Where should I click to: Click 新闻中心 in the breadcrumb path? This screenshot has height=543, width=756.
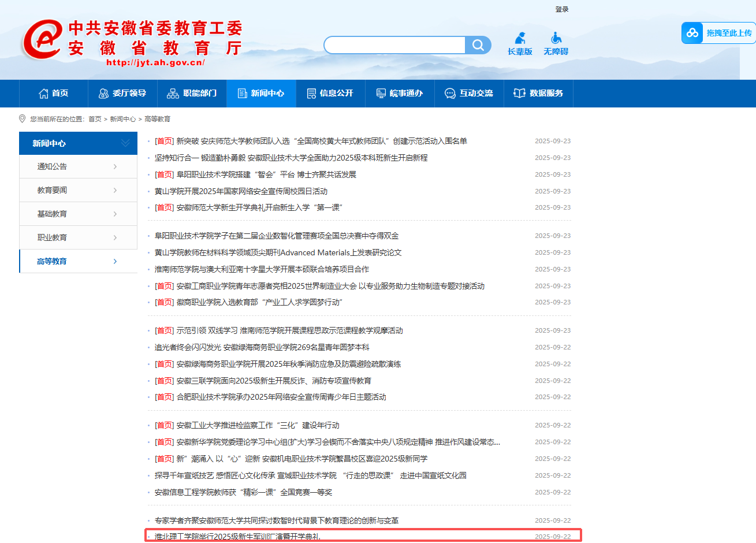pos(122,119)
